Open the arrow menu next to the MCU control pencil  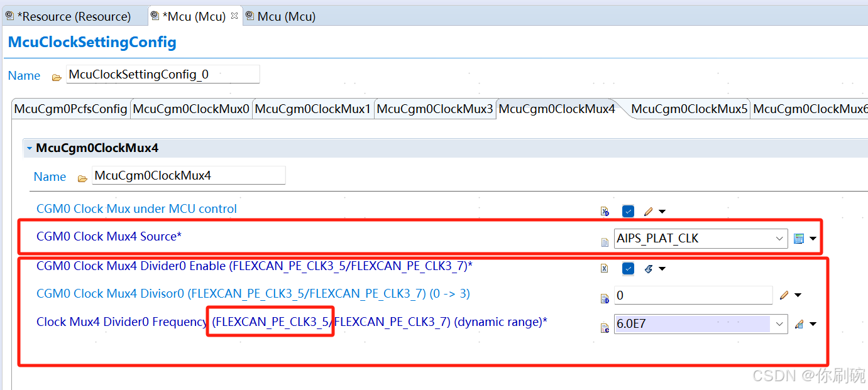click(x=662, y=212)
